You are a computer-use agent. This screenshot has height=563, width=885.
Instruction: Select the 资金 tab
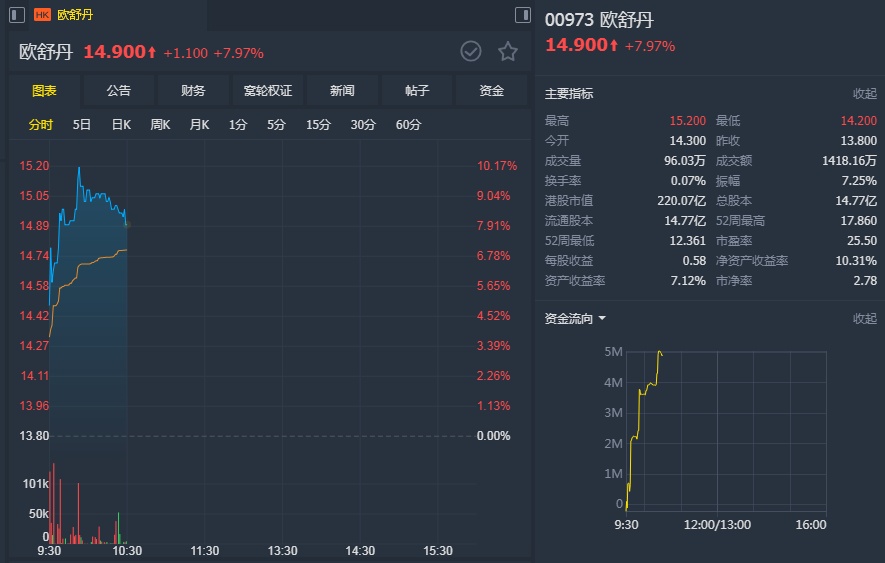point(491,91)
